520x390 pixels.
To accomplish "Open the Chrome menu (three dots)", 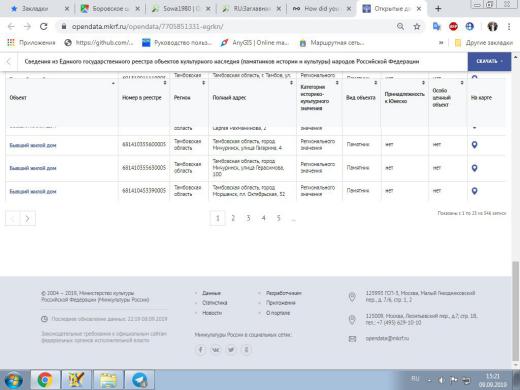I will click(x=509, y=26).
